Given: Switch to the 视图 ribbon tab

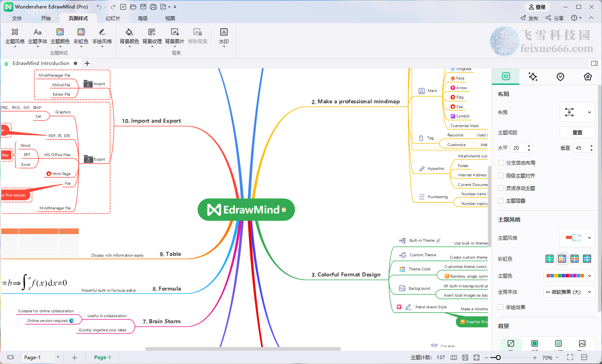Looking at the screenshot, I should (170, 18).
